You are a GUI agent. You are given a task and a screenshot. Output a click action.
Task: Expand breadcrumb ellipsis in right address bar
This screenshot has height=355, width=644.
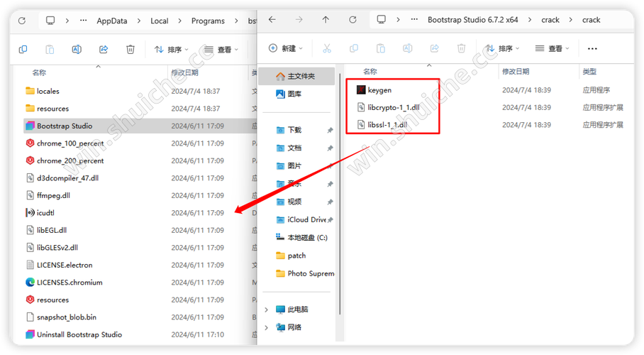414,20
